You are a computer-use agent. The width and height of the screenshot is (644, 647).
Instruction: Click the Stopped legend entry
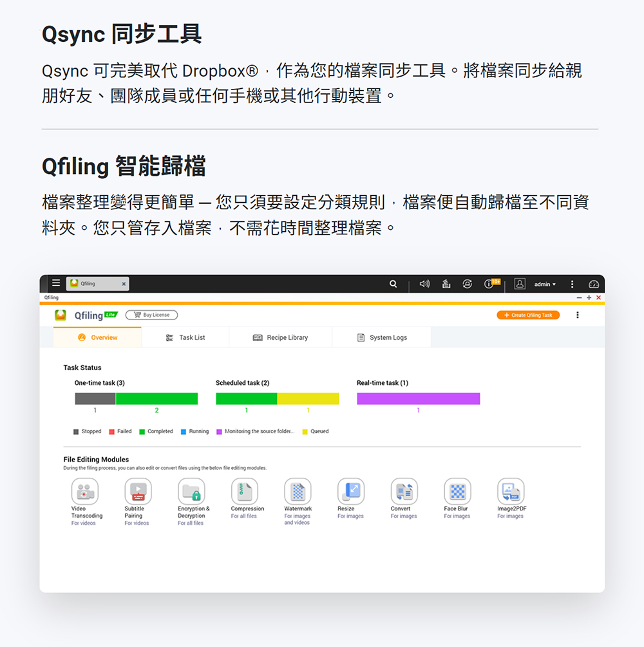click(88, 431)
